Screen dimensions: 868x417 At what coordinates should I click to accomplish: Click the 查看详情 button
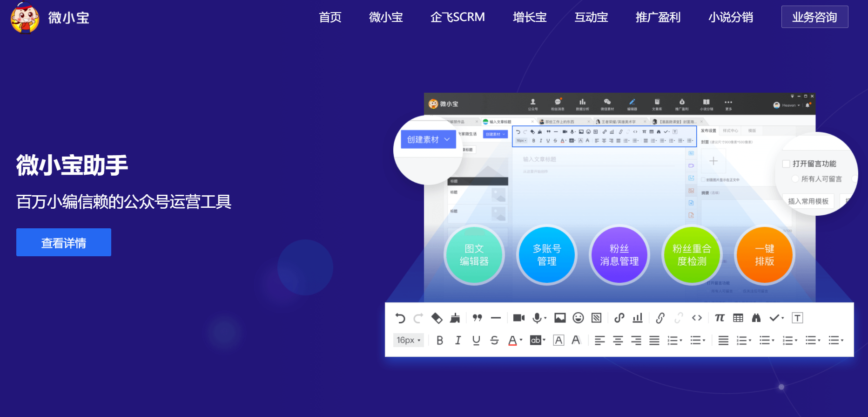click(x=64, y=242)
